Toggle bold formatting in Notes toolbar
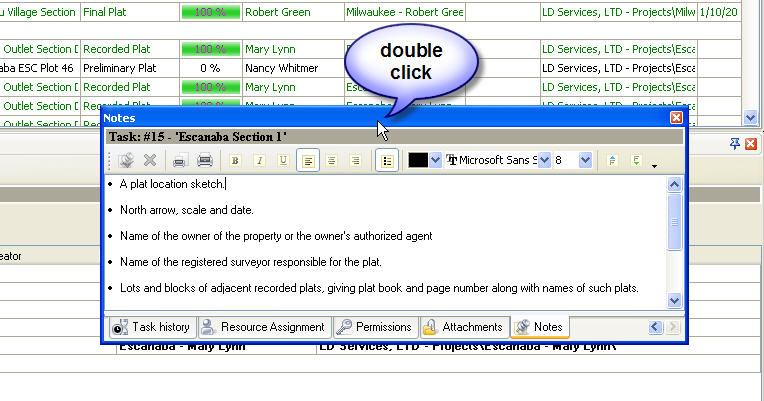Viewport: 764px width, 401px height. [x=235, y=160]
